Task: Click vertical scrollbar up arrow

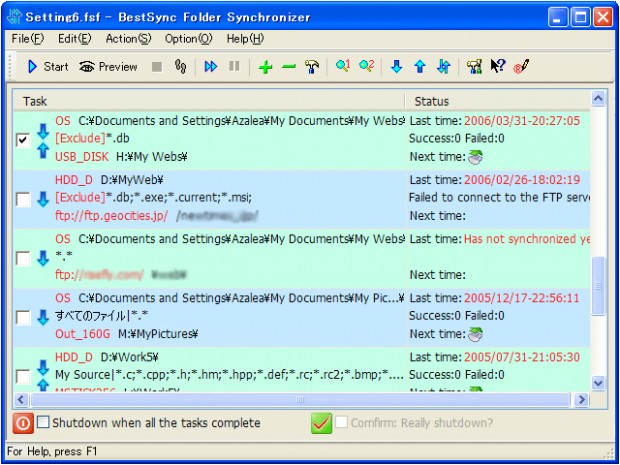Action: 598,98
